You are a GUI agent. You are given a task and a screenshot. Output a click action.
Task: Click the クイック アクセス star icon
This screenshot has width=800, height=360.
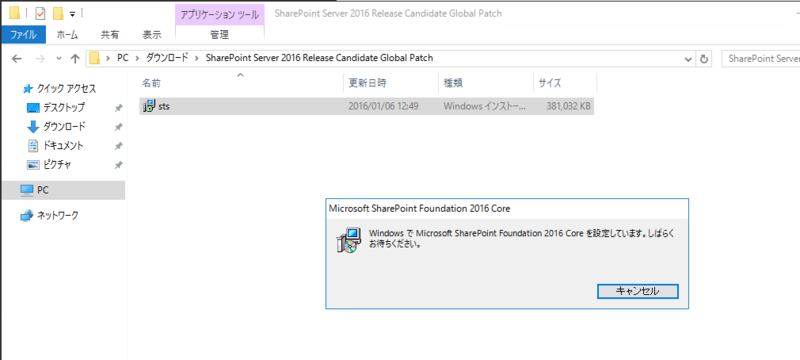[28, 89]
